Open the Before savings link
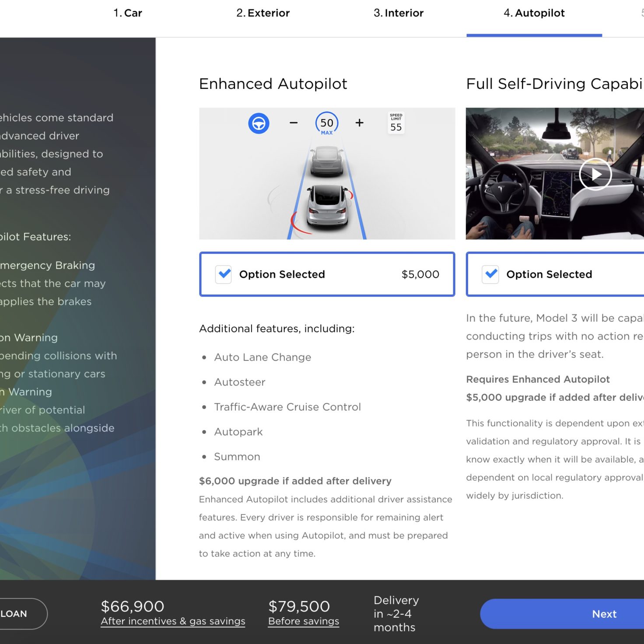This screenshot has height=644, width=644. [304, 621]
